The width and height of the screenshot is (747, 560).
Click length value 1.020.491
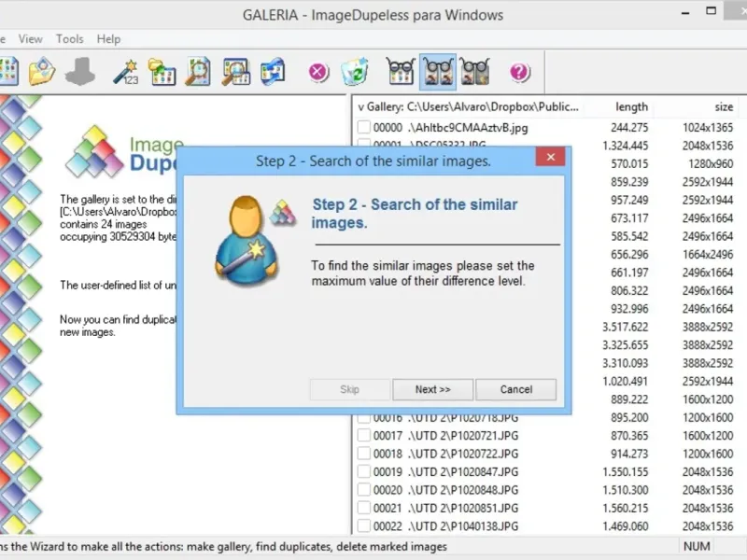(x=625, y=381)
